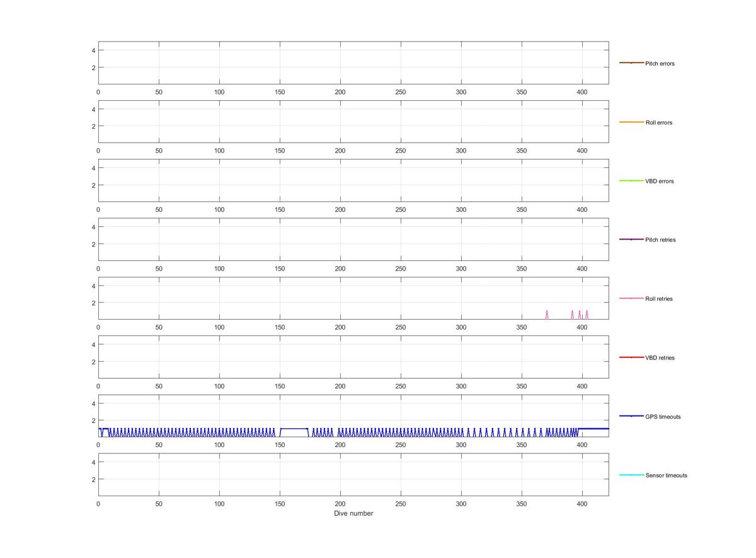Click the green VBD errors legend line
Image resolution: width=756 pixels, height=558 pixels.
click(631, 181)
